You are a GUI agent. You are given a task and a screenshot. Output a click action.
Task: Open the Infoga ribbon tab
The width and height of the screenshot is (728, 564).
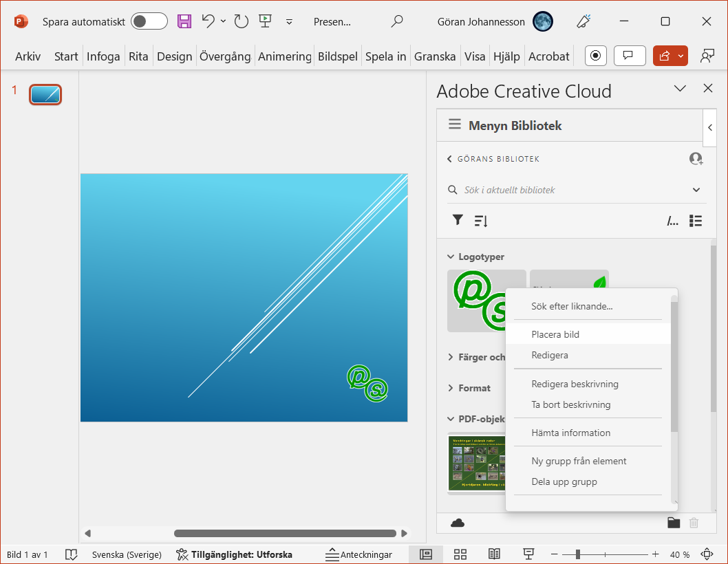[103, 56]
